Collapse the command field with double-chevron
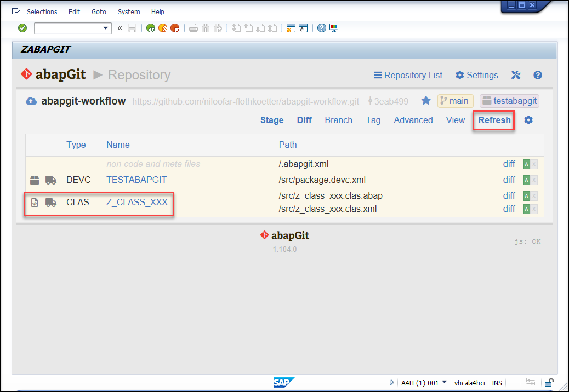569x392 pixels. coord(120,28)
